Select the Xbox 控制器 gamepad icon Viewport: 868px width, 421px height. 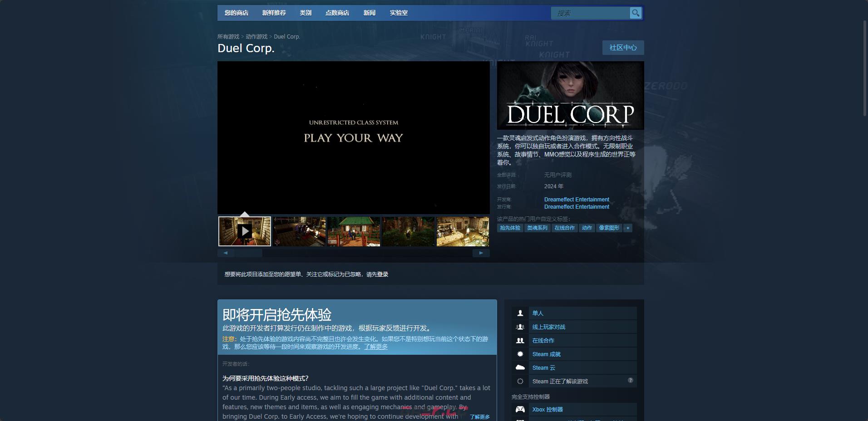(519, 409)
